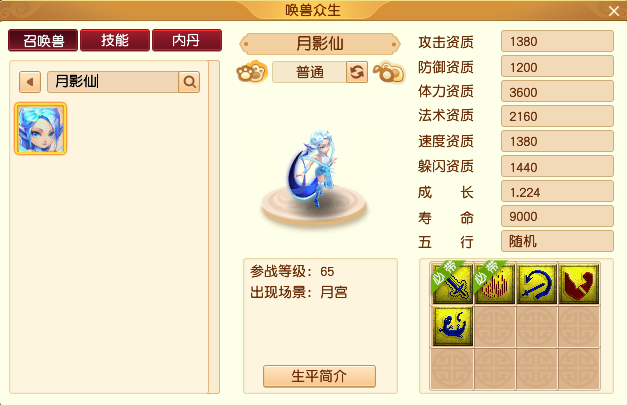
Task: Toggle the 普通 variant refresh button
Action: 357,72
